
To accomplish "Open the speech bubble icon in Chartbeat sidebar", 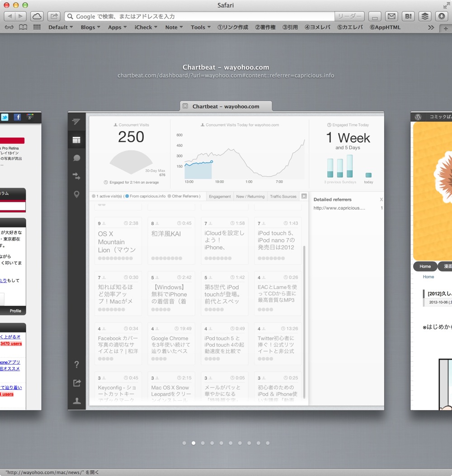I will (x=76, y=158).
